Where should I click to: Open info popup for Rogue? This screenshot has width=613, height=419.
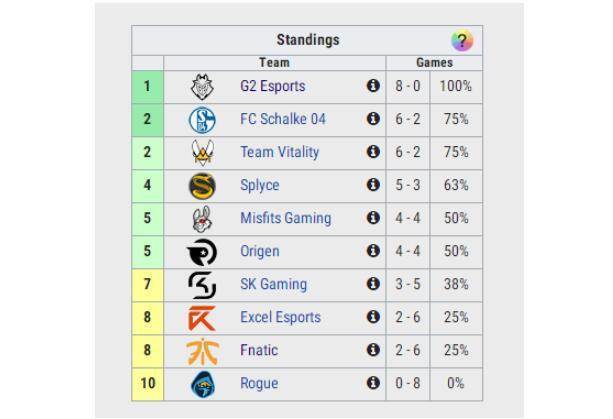tap(373, 384)
